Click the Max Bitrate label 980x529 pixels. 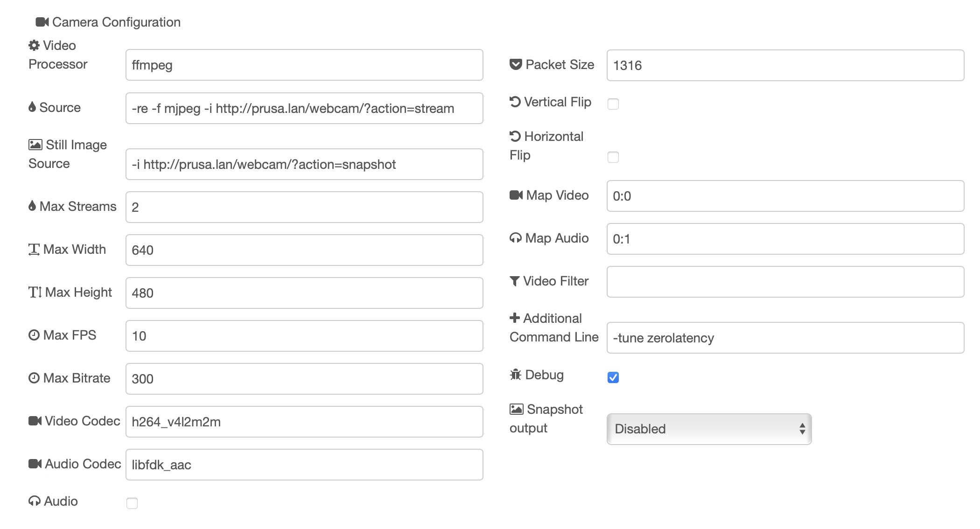[x=71, y=378]
